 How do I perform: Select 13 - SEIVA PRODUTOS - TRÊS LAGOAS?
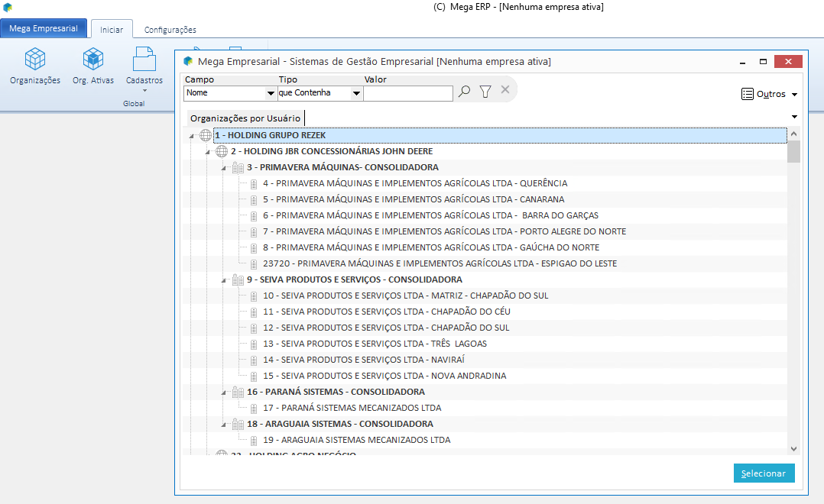pyautogui.click(x=375, y=344)
